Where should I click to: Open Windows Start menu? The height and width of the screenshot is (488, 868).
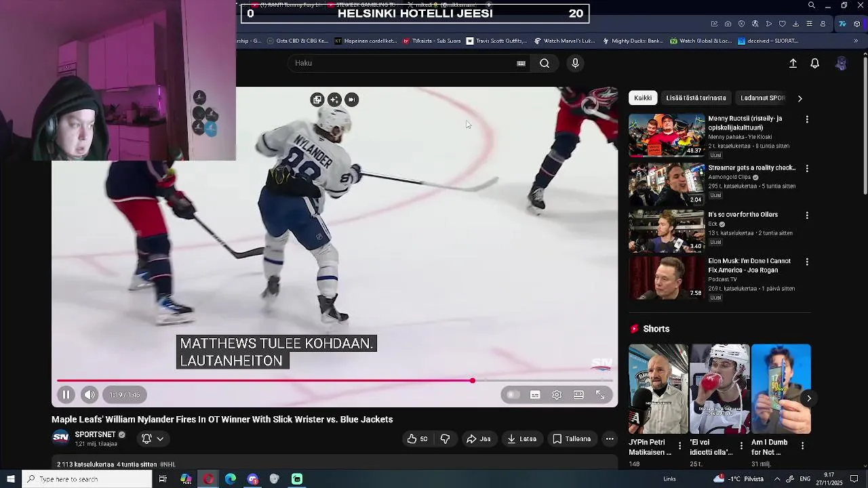pyautogui.click(x=10, y=479)
